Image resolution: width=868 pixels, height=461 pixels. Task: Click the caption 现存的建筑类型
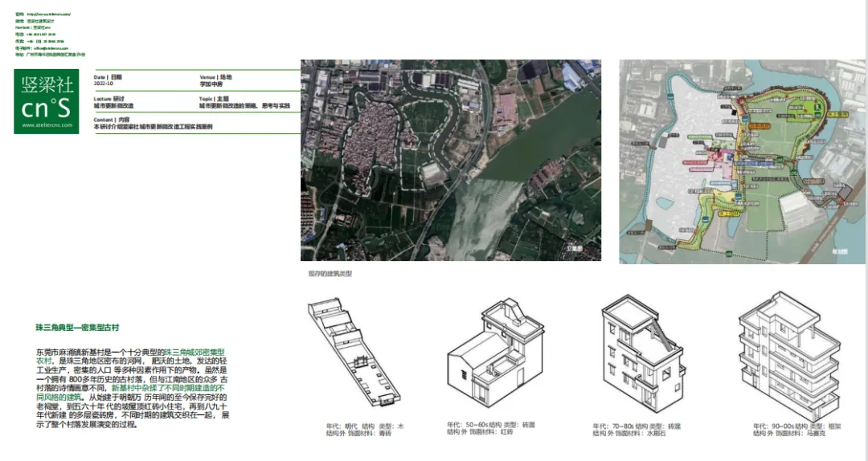330,273
